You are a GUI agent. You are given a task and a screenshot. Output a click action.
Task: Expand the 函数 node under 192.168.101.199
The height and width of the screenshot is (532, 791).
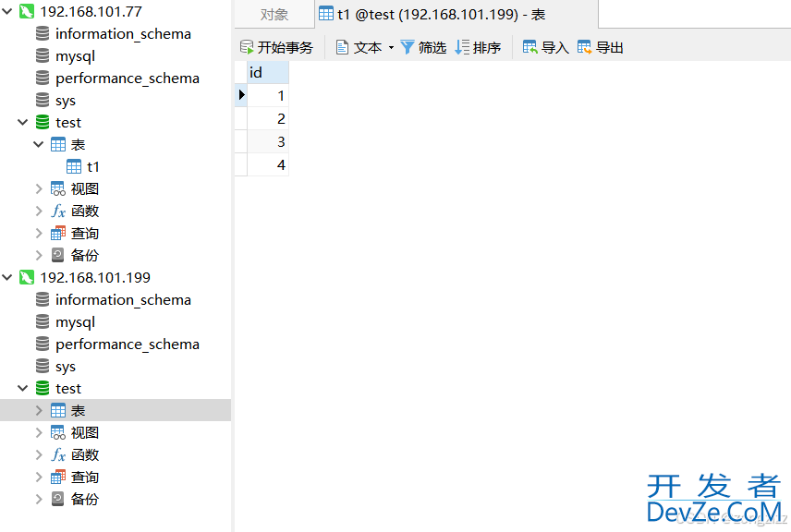tap(38, 454)
